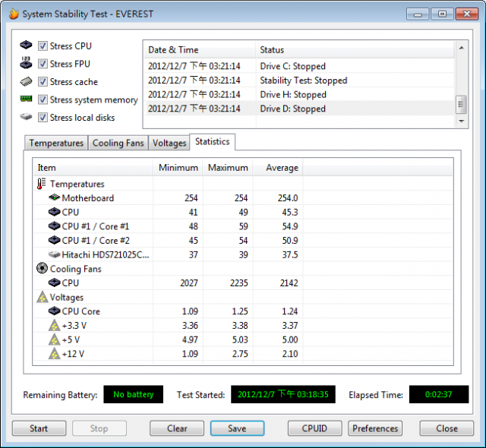Select the Voltages tab
Image resolution: width=486 pixels, height=448 pixels.
(169, 143)
